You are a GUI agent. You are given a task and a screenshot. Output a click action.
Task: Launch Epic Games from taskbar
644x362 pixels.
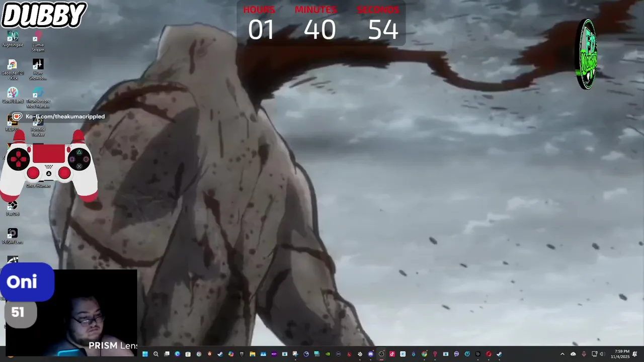[x=242, y=354]
